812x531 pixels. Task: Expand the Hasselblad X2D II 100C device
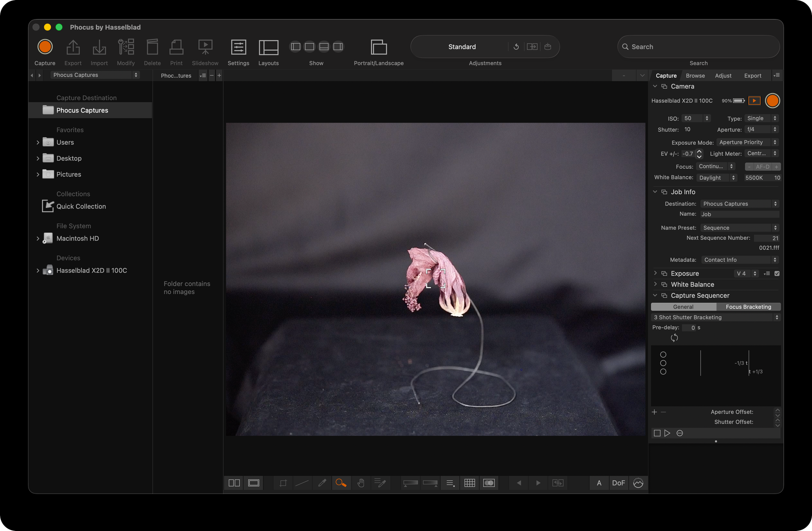pos(38,270)
